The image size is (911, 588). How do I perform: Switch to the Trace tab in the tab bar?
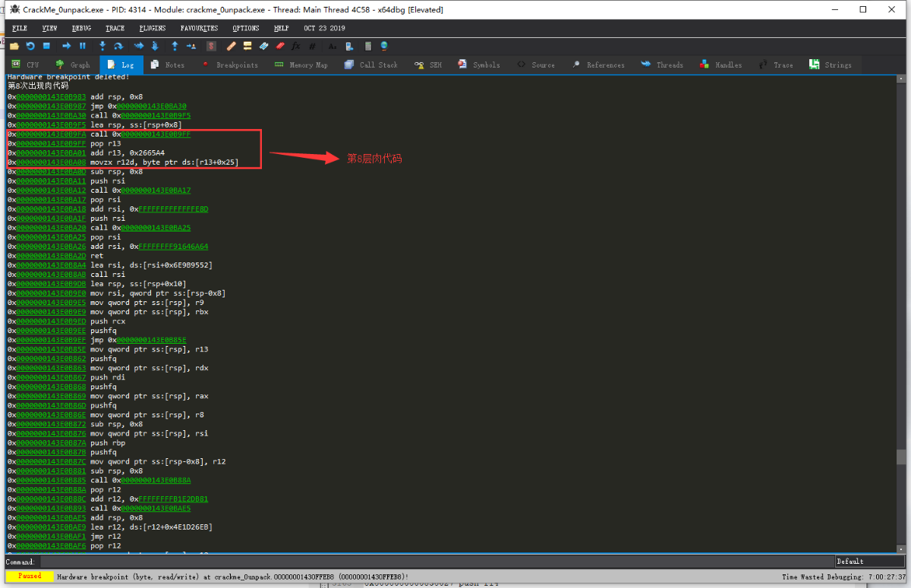click(776, 65)
